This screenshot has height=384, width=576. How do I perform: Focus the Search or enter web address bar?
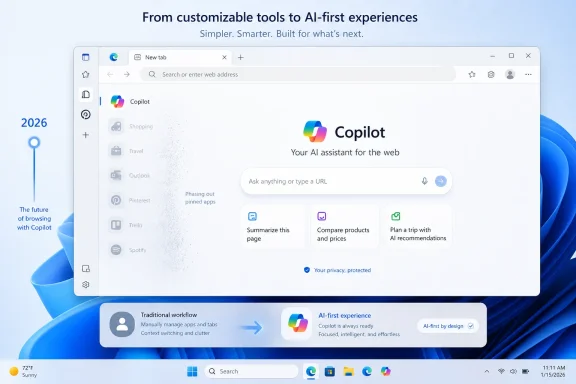tap(298, 75)
